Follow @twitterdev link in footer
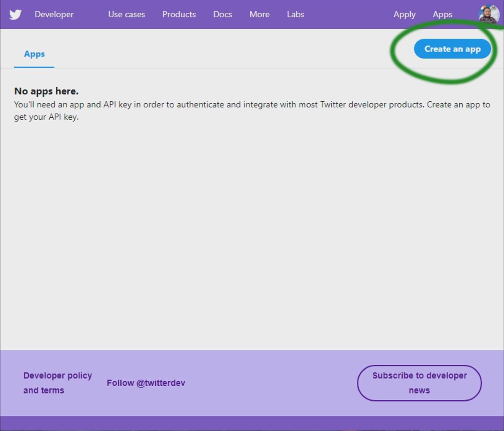Image resolution: width=504 pixels, height=431 pixels. coord(146,383)
